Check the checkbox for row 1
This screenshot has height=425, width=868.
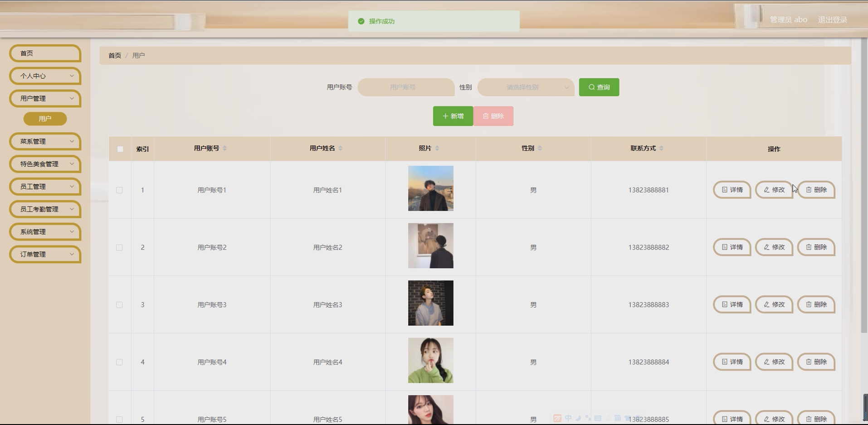tap(119, 190)
